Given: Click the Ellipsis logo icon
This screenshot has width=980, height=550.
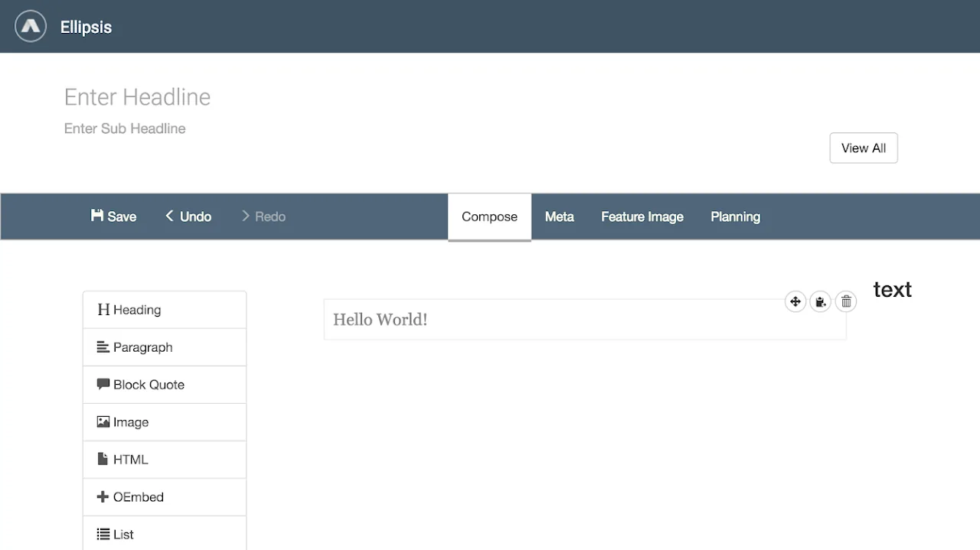Looking at the screenshot, I should [x=31, y=26].
